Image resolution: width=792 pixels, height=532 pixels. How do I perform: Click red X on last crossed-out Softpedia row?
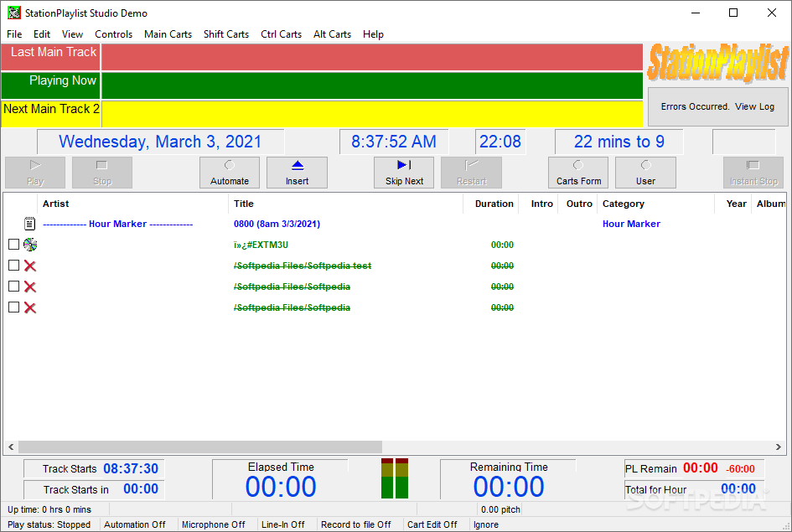(x=30, y=307)
